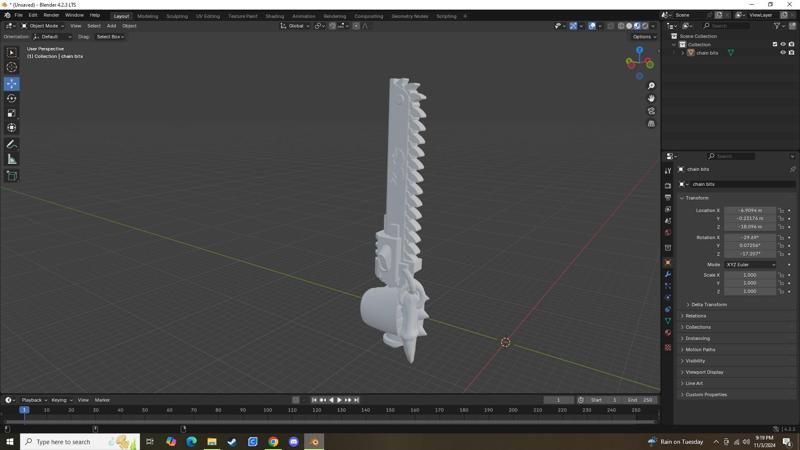Click the viewport zoom magnifier icon
The image size is (800, 450).
pyautogui.click(x=651, y=86)
